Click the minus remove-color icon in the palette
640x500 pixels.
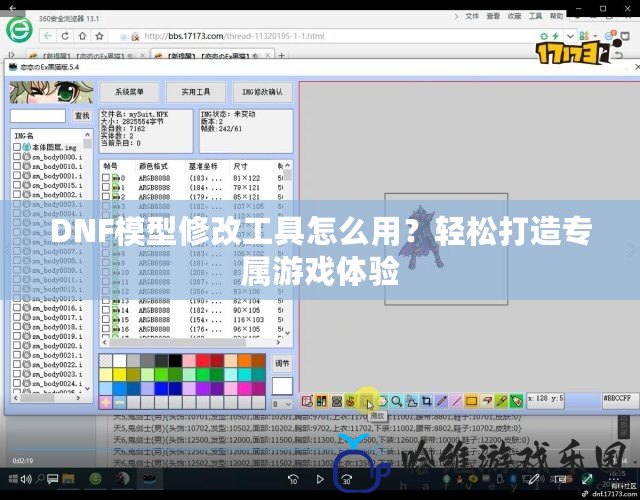(x=120, y=403)
